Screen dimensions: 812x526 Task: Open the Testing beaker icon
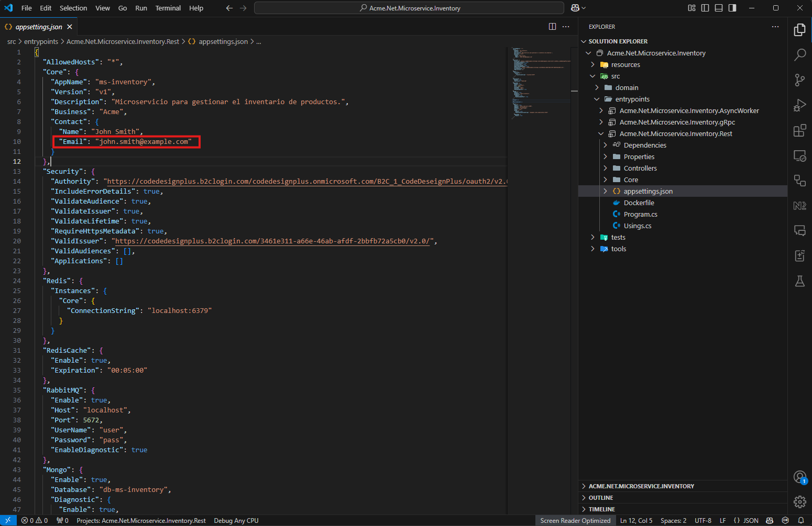(799, 281)
